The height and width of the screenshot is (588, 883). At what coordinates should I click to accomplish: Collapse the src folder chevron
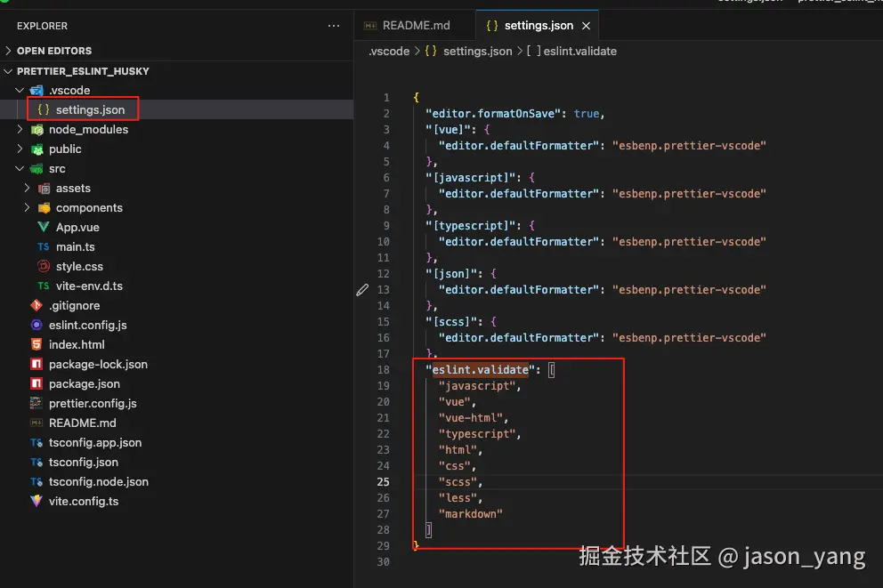tap(20, 169)
